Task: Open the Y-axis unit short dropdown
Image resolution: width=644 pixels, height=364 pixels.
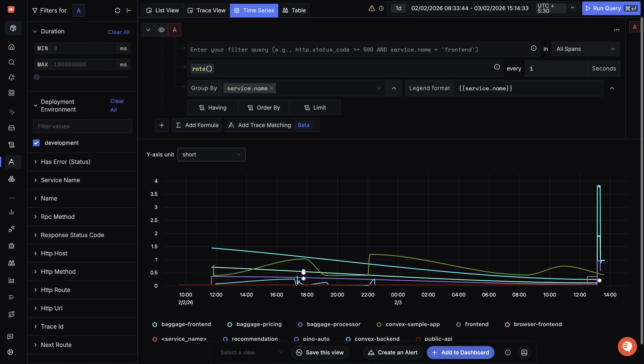Action: click(x=211, y=155)
